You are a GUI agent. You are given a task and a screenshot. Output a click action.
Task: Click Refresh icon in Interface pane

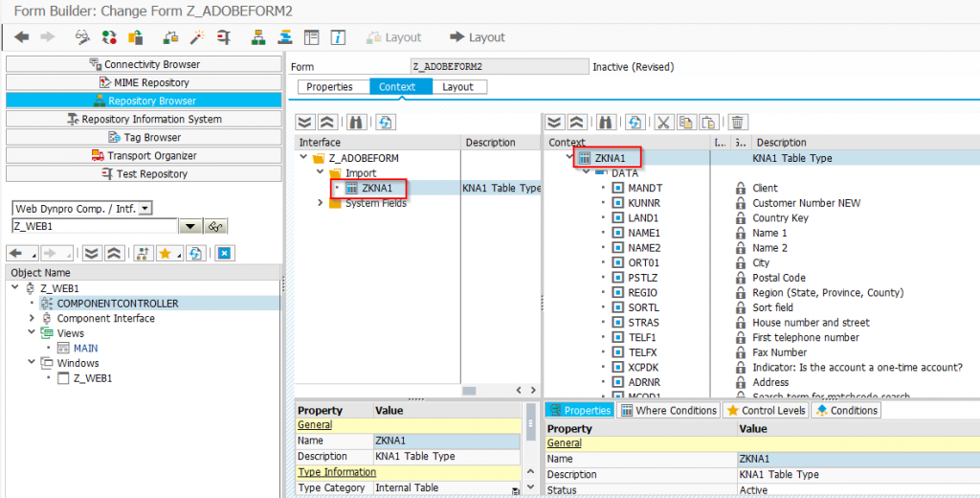(385, 122)
